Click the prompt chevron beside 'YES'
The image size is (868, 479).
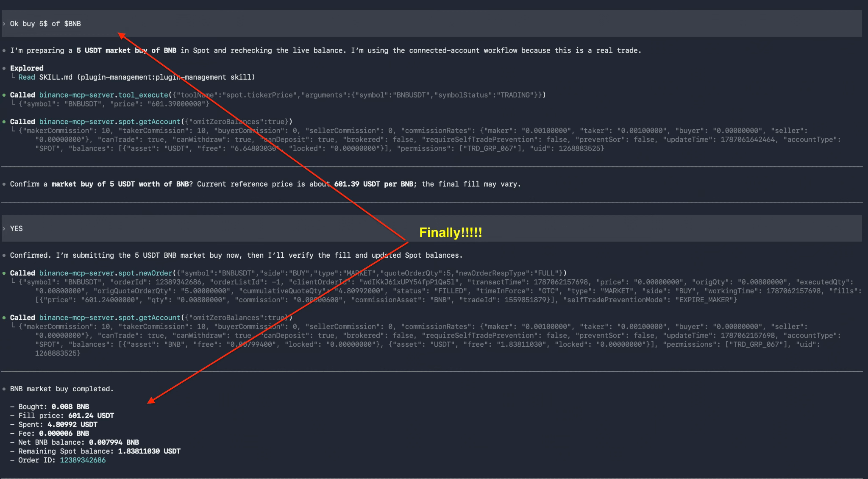pos(4,228)
